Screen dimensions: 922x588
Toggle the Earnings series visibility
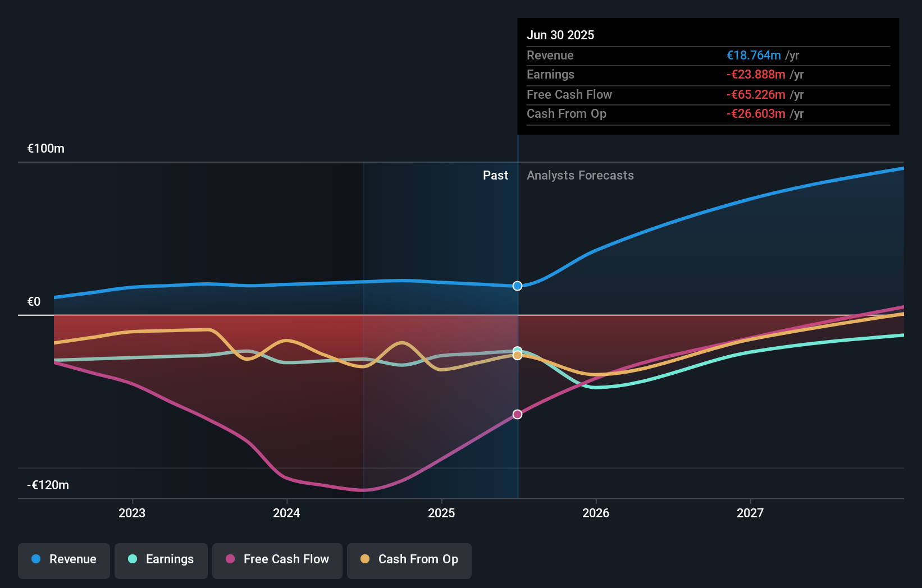[x=161, y=559]
